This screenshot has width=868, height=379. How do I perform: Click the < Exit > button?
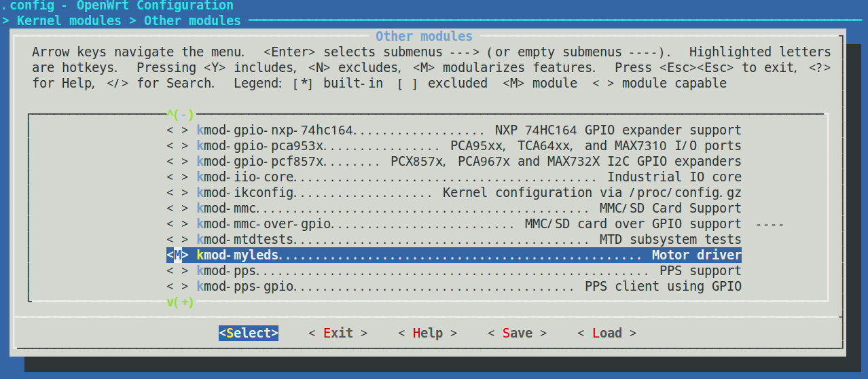tap(338, 333)
